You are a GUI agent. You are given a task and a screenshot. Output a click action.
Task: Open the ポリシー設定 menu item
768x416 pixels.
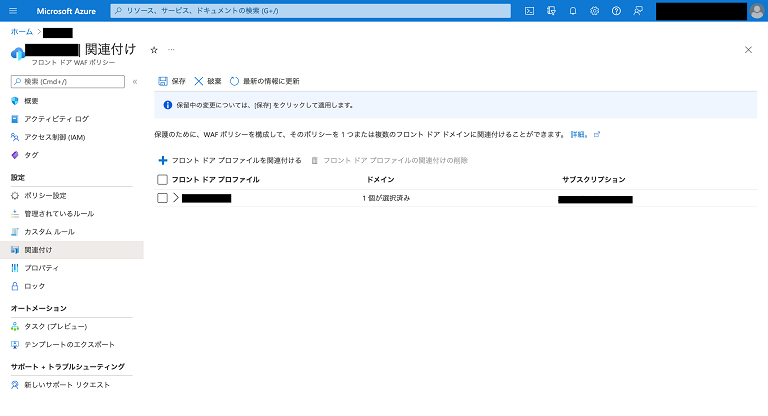(x=45, y=195)
